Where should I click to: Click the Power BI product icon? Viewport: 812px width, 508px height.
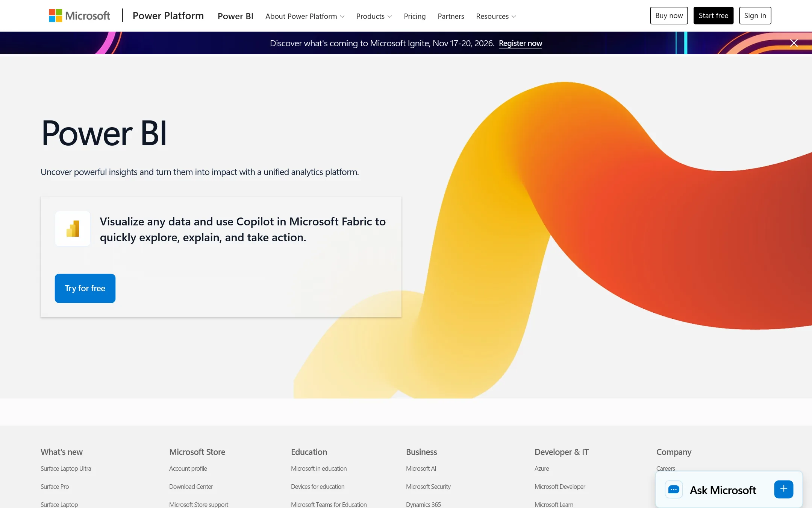[73, 228]
